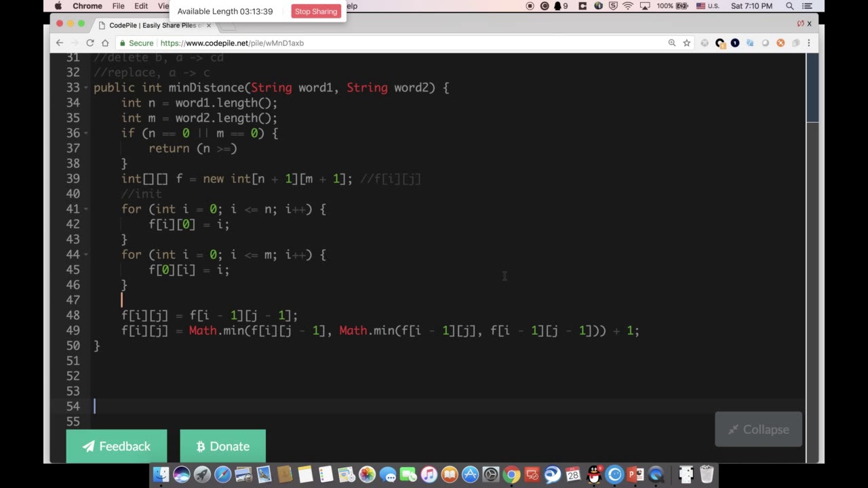Open the Apple menu
The height and width of the screenshot is (488, 868).
pyautogui.click(x=58, y=6)
